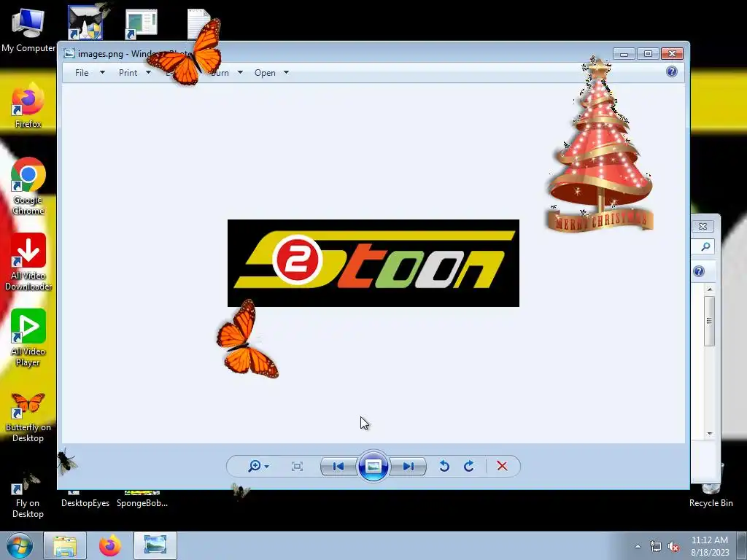The height and width of the screenshot is (560, 747).
Task: Start the slide show button
Action: (x=373, y=466)
